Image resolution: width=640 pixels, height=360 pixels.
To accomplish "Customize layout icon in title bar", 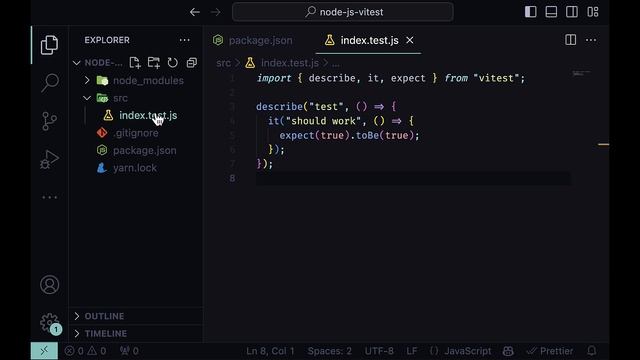I will (593, 12).
